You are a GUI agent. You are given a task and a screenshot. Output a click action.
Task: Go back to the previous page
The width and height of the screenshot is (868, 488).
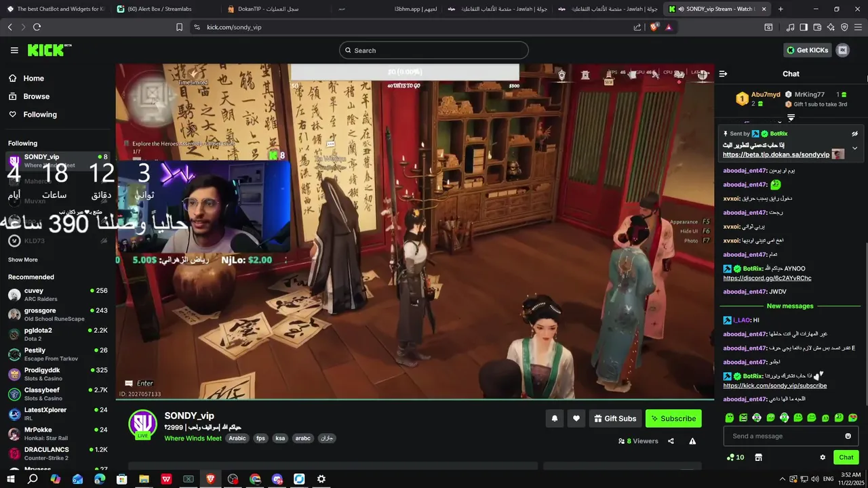(x=9, y=27)
